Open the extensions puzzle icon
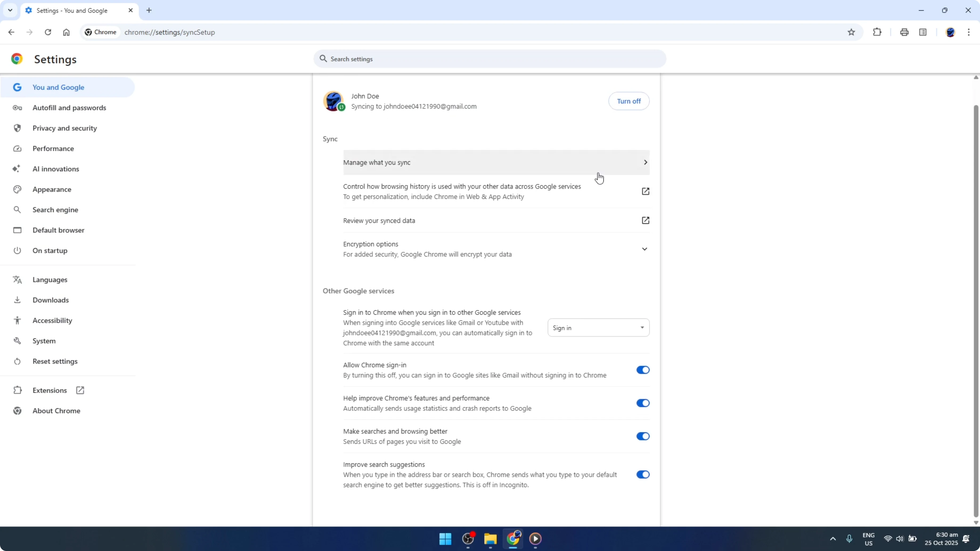The width and height of the screenshot is (980, 551). tap(877, 32)
